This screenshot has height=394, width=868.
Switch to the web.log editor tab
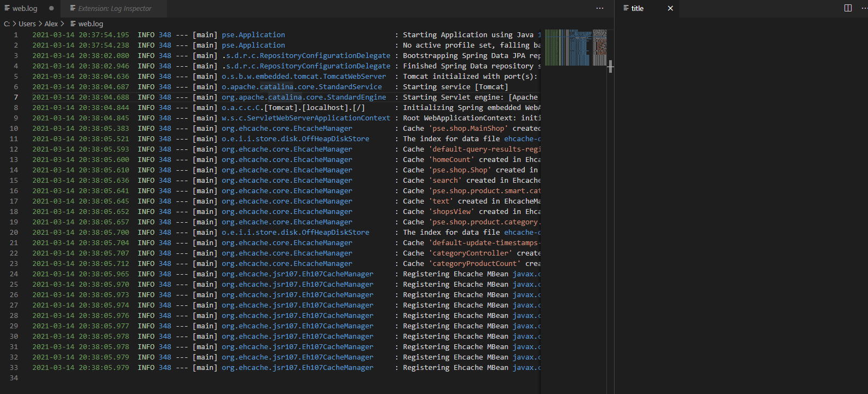click(25, 9)
